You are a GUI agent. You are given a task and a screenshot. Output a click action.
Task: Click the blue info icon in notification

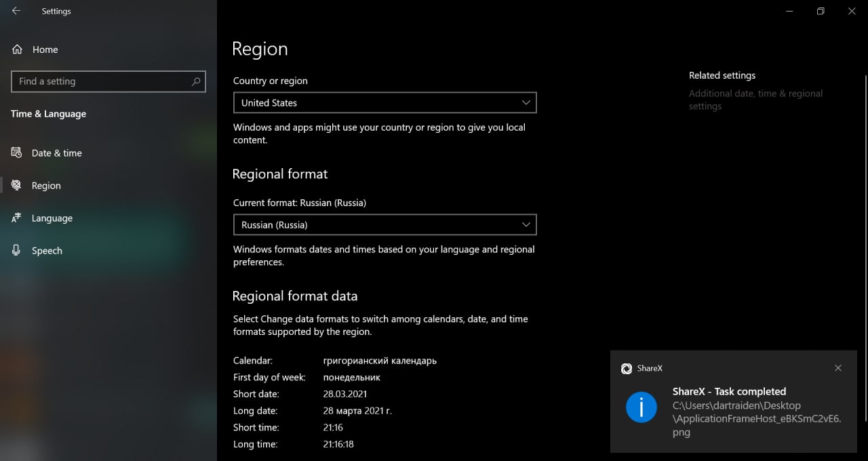point(641,407)
